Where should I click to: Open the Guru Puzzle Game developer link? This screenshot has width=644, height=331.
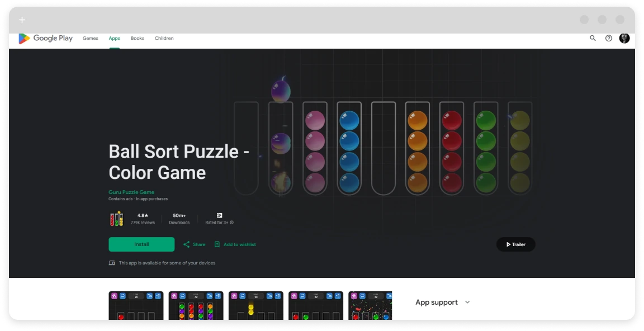[131, 192]
